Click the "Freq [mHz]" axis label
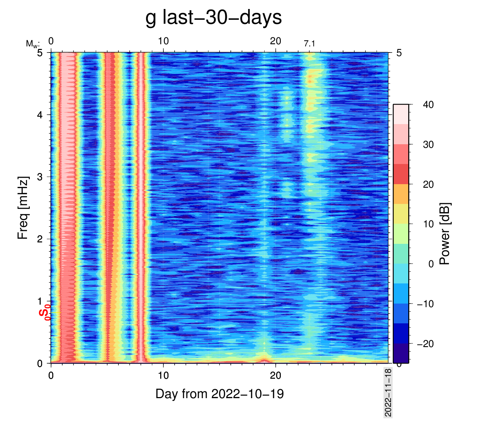The image size is (504, 428). [23, 208]
